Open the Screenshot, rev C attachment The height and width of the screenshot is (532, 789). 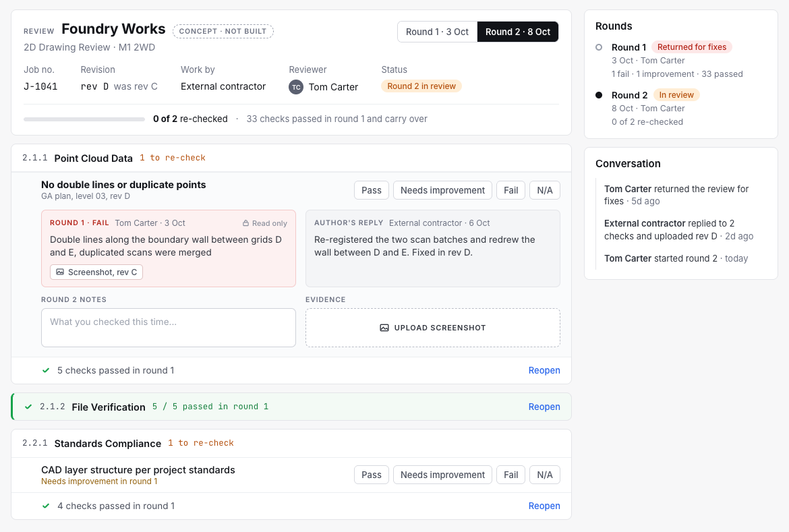(x=96, y=272)
